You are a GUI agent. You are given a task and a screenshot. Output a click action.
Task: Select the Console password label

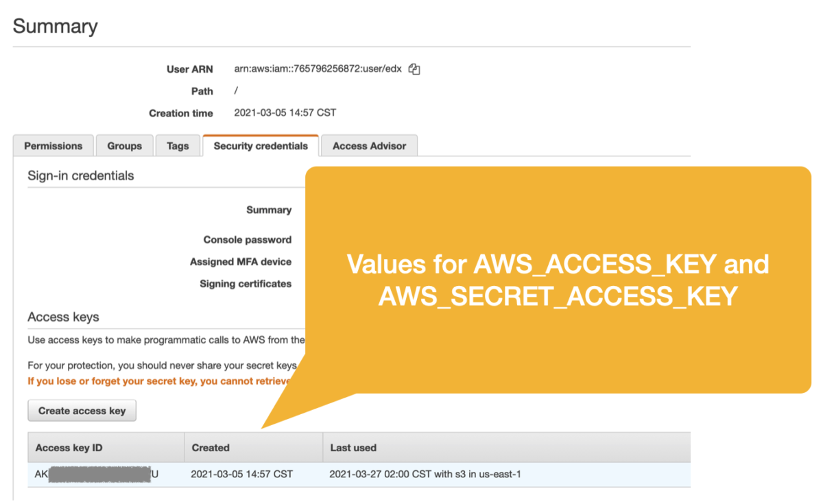(x=248, y=239)
